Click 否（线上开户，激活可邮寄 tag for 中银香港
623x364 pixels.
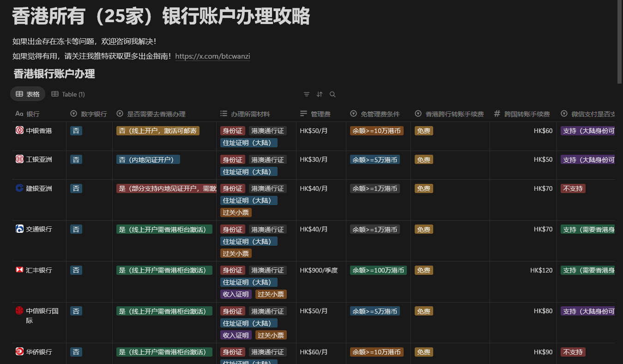click(158, 131)
